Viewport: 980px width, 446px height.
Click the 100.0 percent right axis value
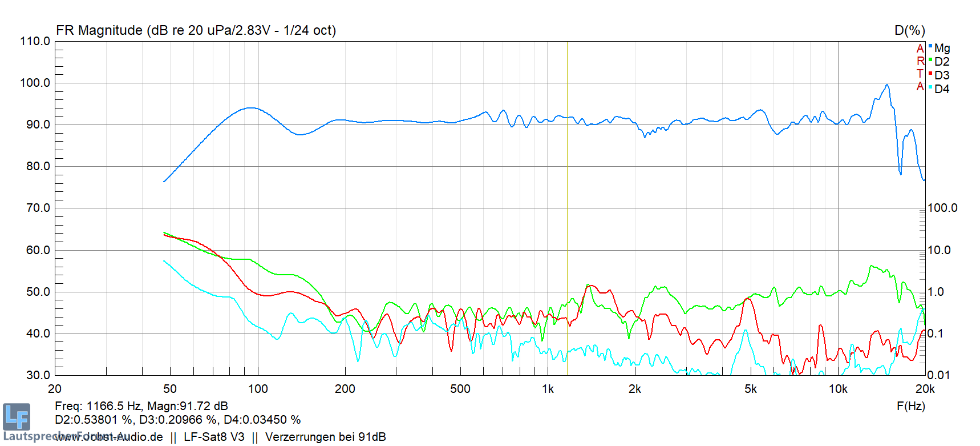coord(942,208)
